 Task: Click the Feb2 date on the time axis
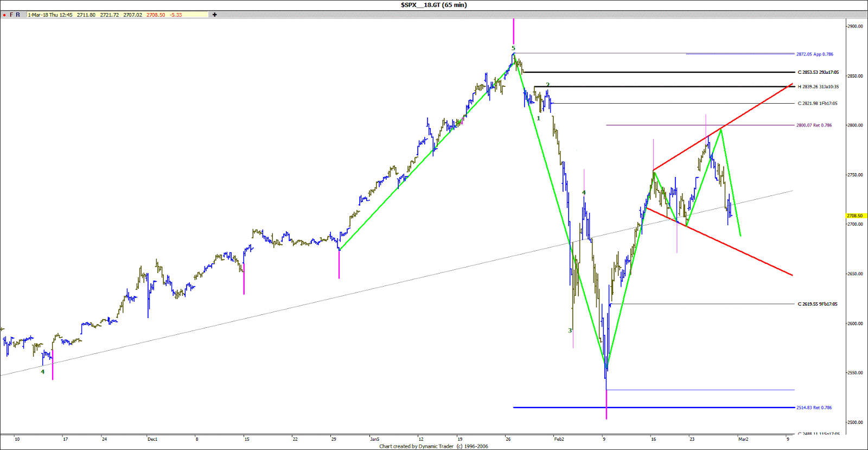point(559,439)
